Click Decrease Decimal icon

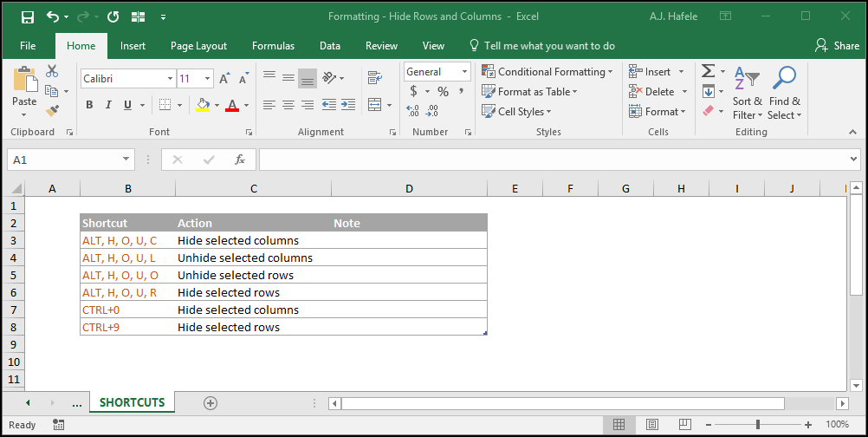431,111
